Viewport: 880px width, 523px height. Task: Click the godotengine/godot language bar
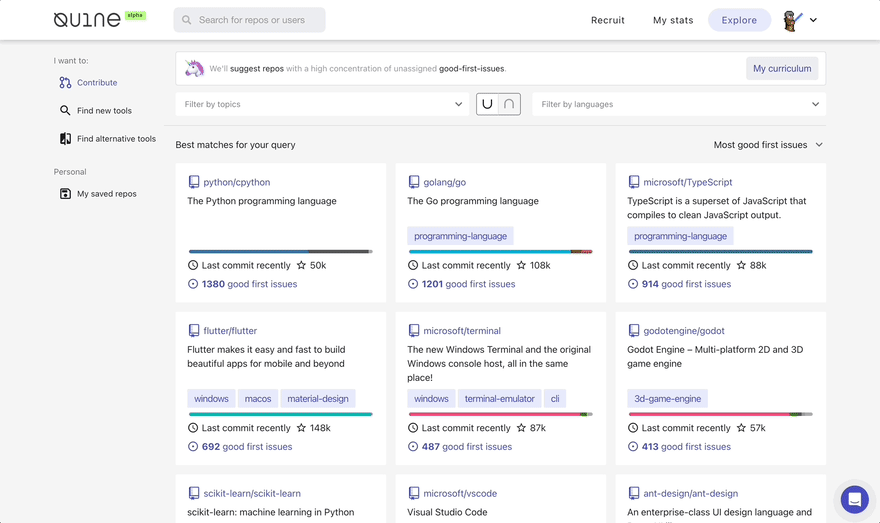point(721,414)
